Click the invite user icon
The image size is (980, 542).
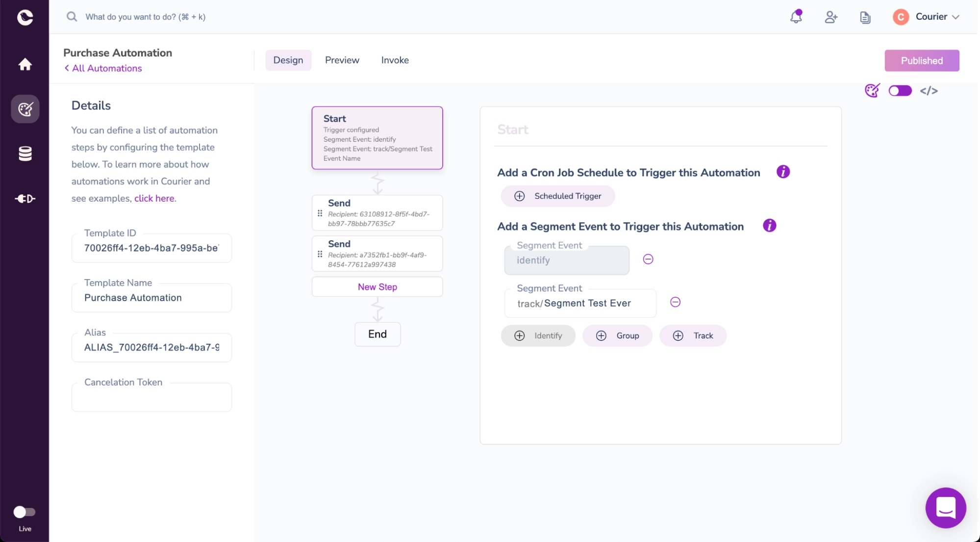830,17
